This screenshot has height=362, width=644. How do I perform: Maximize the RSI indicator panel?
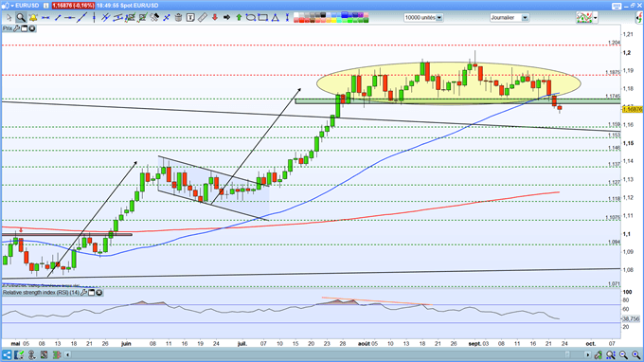pos(92,293)
